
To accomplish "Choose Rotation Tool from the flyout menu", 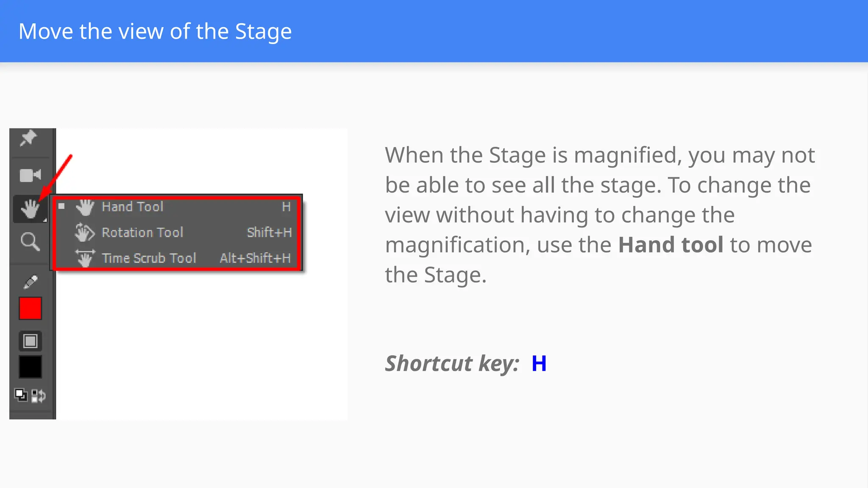I will [x=142, y=233].
